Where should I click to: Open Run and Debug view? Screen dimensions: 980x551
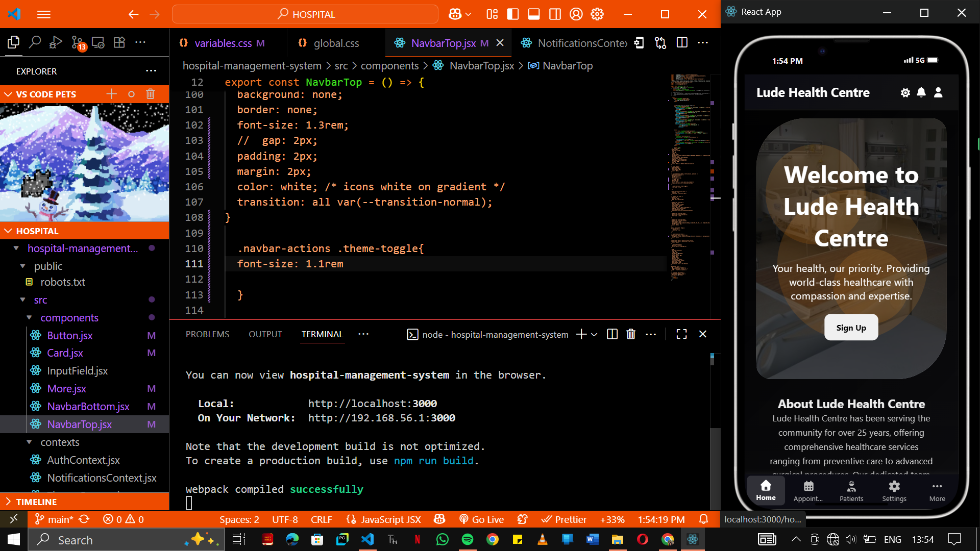click(56, 43)
